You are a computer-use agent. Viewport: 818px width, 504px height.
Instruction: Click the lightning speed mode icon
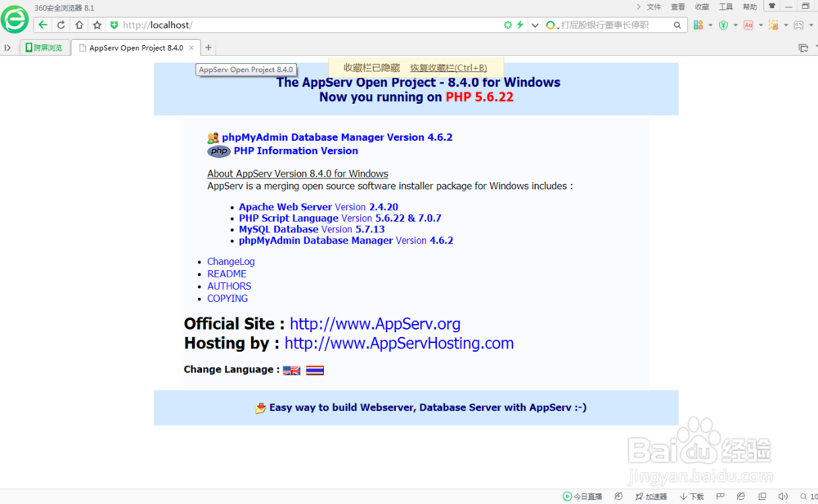click(520, 25)
